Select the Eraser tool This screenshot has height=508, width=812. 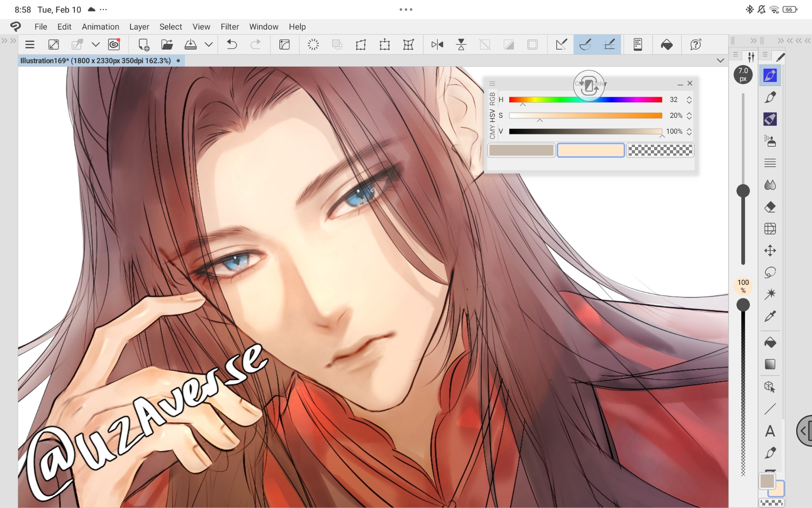(770, 207)
